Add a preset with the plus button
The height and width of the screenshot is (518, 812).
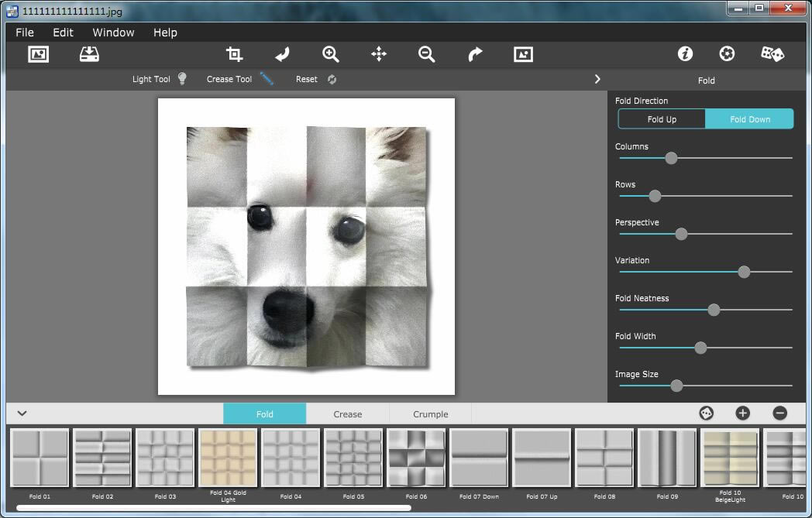(x=742, y=413)
